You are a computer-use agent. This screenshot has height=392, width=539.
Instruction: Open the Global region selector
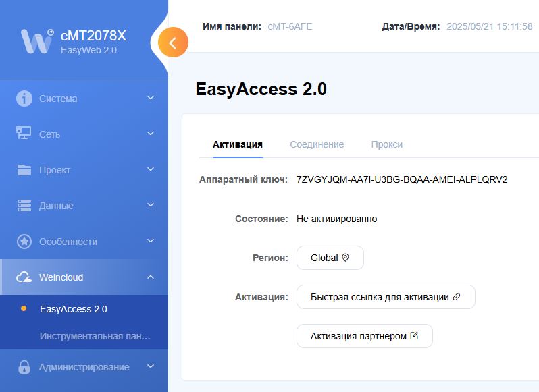click(330, 258)
